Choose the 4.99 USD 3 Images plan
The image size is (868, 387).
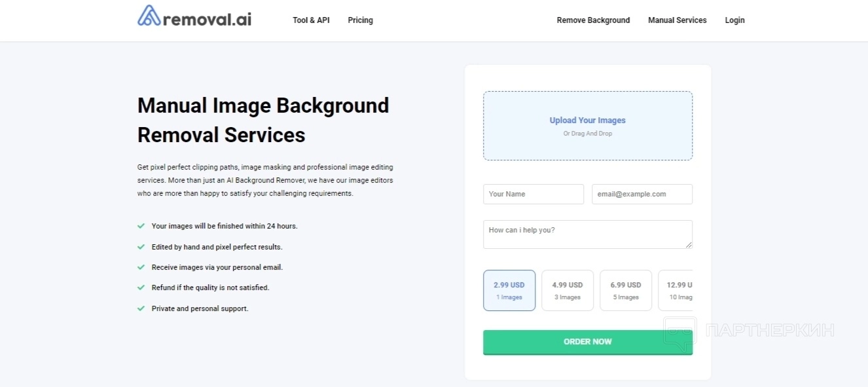(x=568, y=290)
